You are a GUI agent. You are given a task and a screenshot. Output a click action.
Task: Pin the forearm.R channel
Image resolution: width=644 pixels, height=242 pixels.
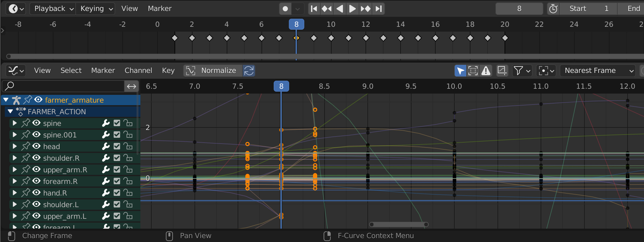click(x=26, y=181)
